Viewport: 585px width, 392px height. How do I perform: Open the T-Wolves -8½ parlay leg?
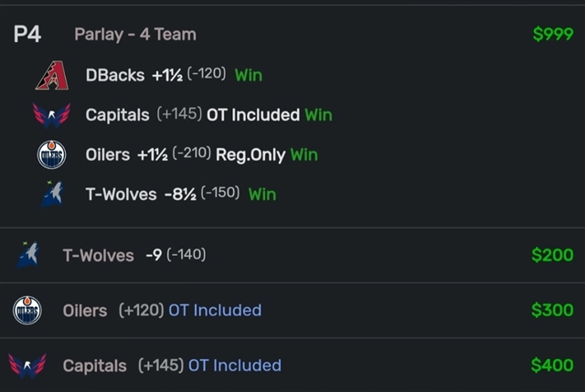pyautogui.click(x=181, y=195)
